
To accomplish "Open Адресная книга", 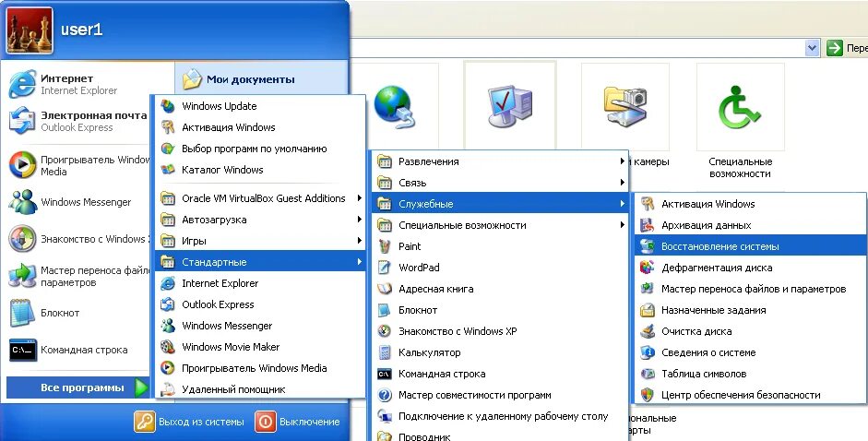I will 501,289.
